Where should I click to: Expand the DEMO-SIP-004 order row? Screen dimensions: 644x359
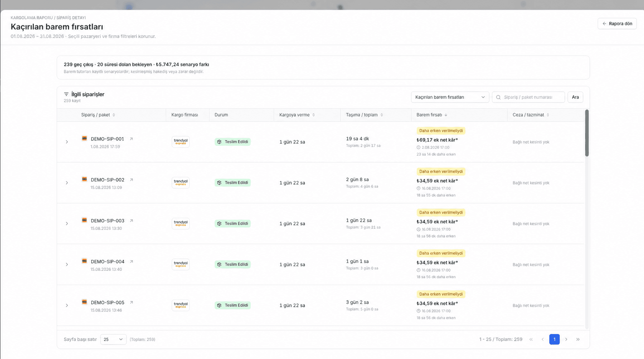[67, 265]
